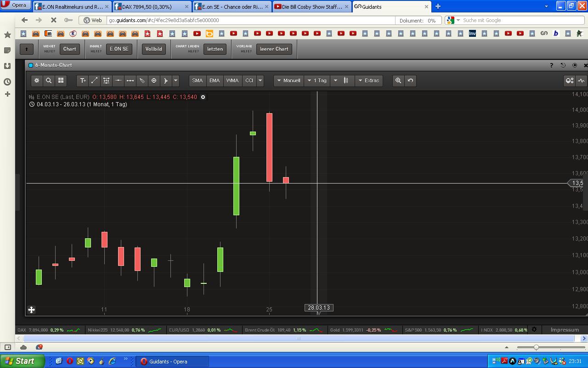
Task: Click the Vollbild fullscreen button
Action: tap(154, 49)
